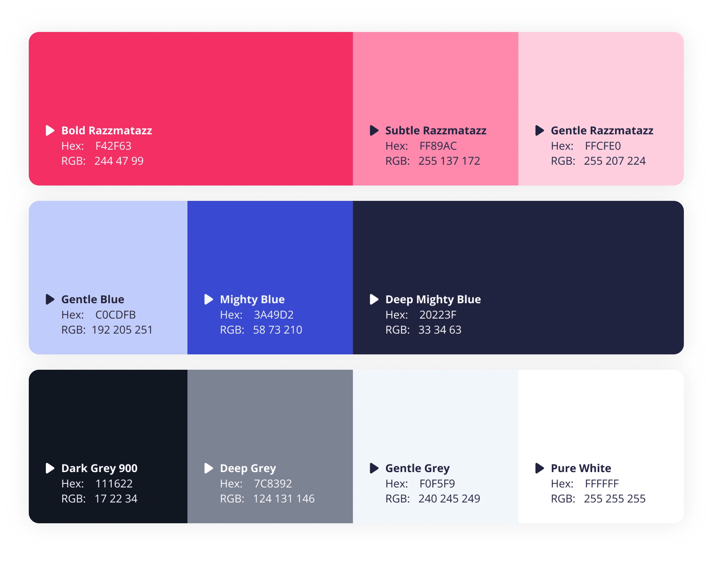The height and width of the screenshot is (561, 728).
Task: Select the Gentle Grey swatch
Action: 435,417
